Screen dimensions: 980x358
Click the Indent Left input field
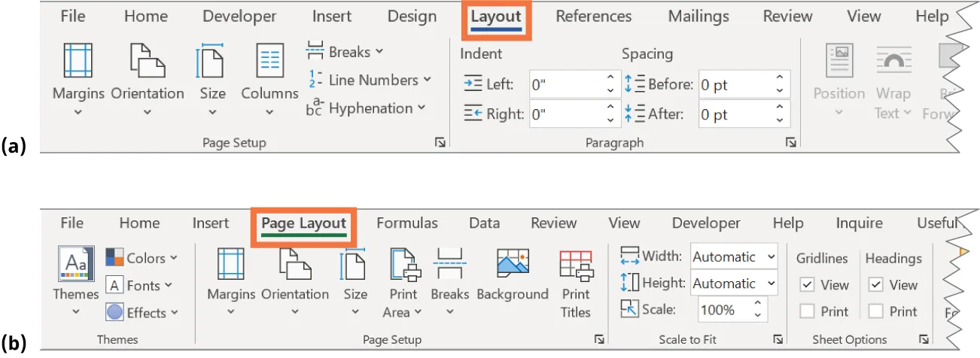point(566,85)
